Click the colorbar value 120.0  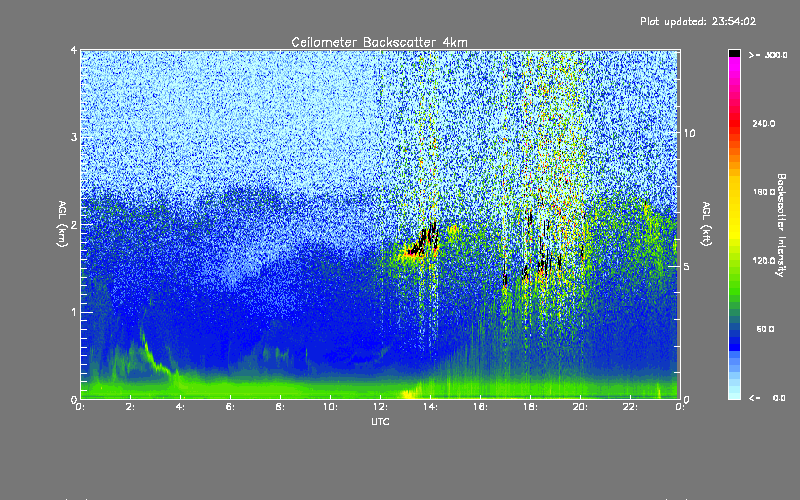764,261
